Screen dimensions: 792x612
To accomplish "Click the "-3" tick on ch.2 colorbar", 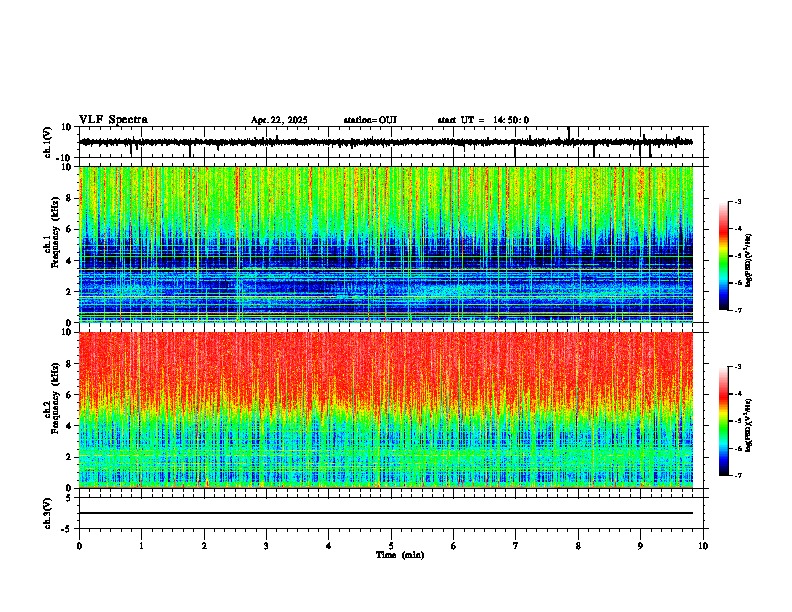I will point(737,367).
